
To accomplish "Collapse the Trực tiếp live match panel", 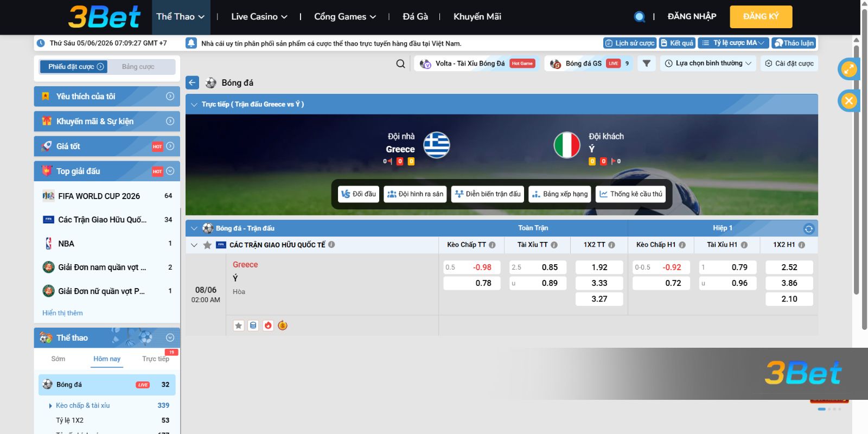I will point(194,104).
